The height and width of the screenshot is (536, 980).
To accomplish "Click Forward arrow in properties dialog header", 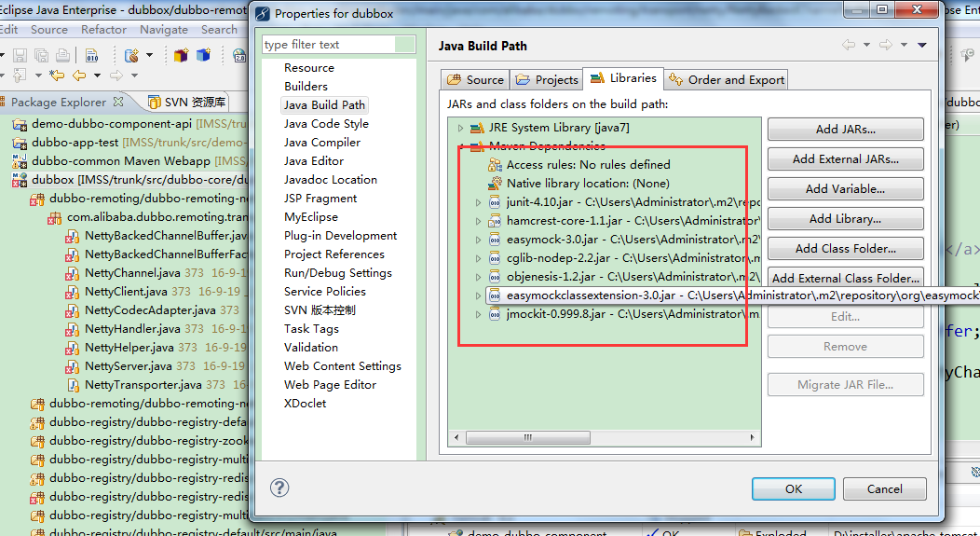I will (x=886, y=45).
